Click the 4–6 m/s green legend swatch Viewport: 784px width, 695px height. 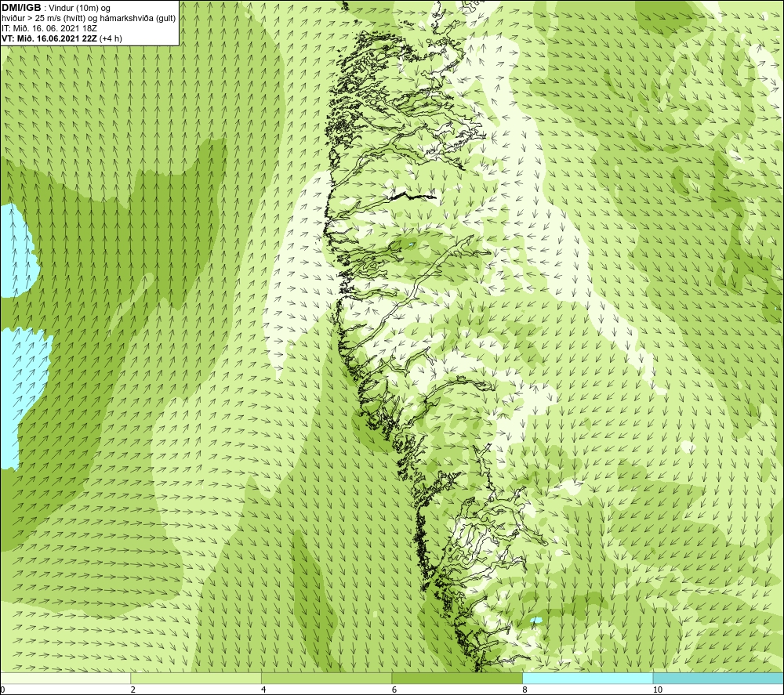pos(326,678)
